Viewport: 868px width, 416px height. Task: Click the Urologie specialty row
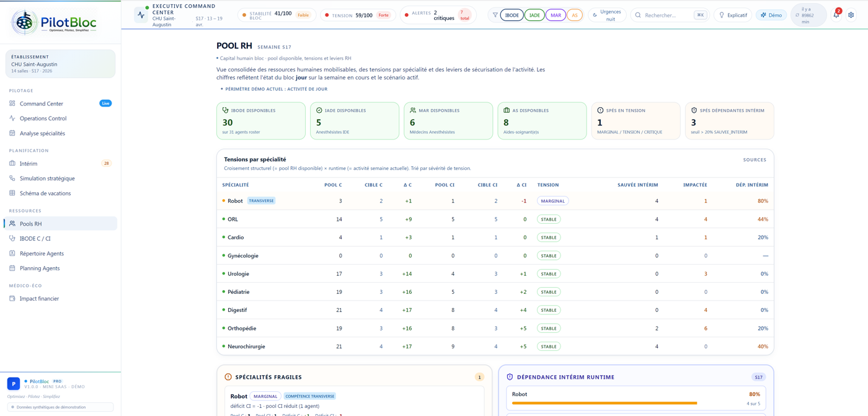pyautogui.click(x=495, y=273)
